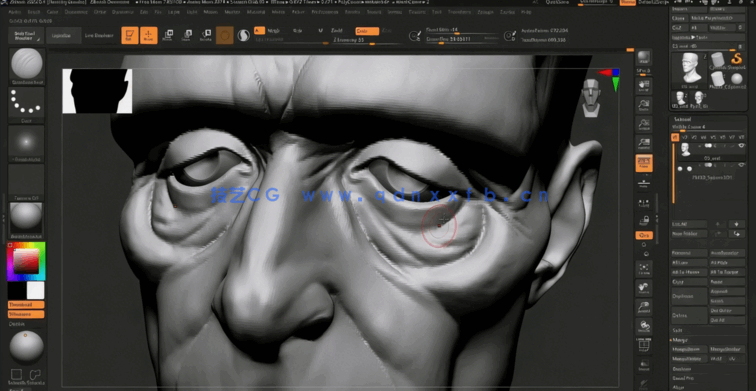The image size is (756, 391).
Task: Collapse the Subtool panel header
Action: [682, 119]
